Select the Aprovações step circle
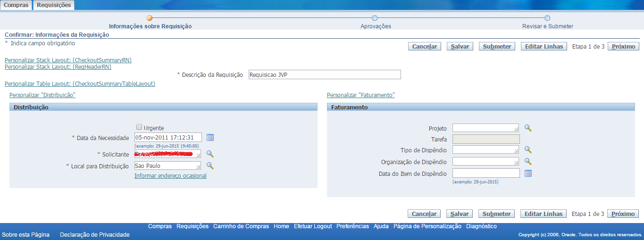644x240 pixels. [375, 18]
